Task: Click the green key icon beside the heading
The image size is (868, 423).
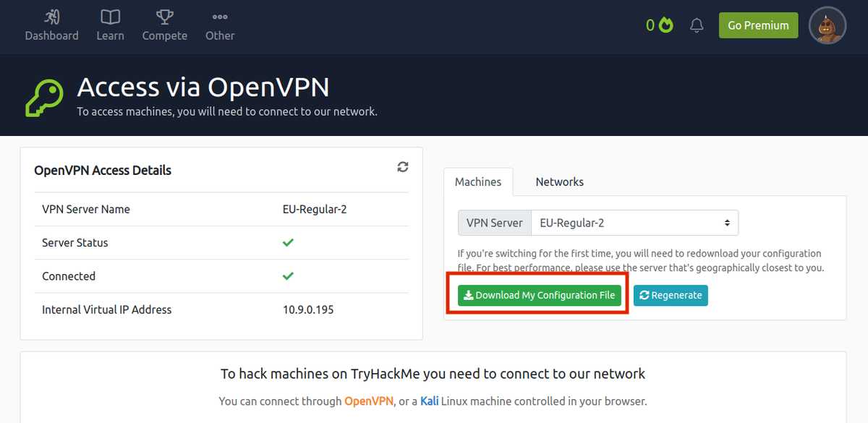Action: pos(45,97)
